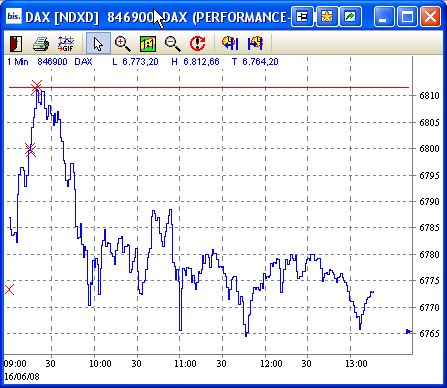Click the red cross marker at peak

[37, 87]
